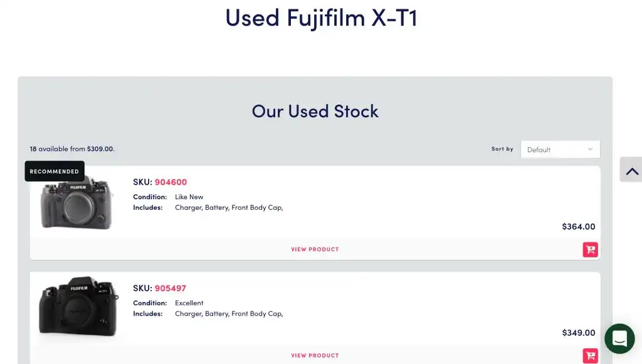642x364 pixels.
Task: Click the Sort by label
Action: click(502, 149)
